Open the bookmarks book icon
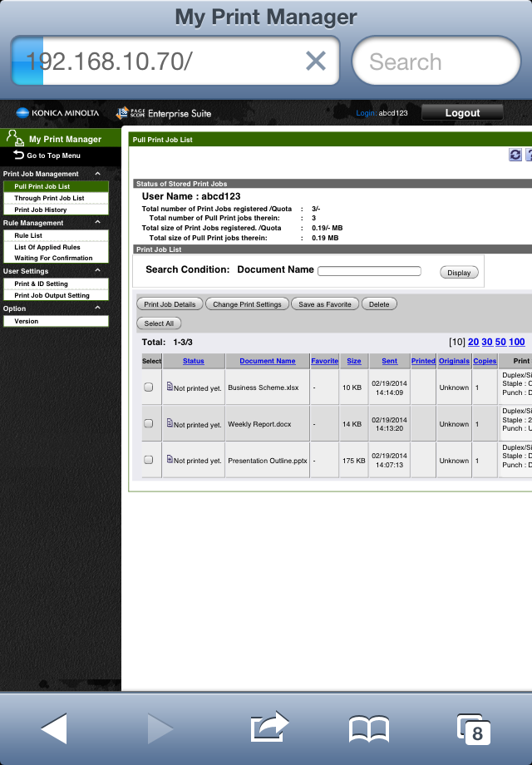The image size is (532, 765). tap(369, 729)
